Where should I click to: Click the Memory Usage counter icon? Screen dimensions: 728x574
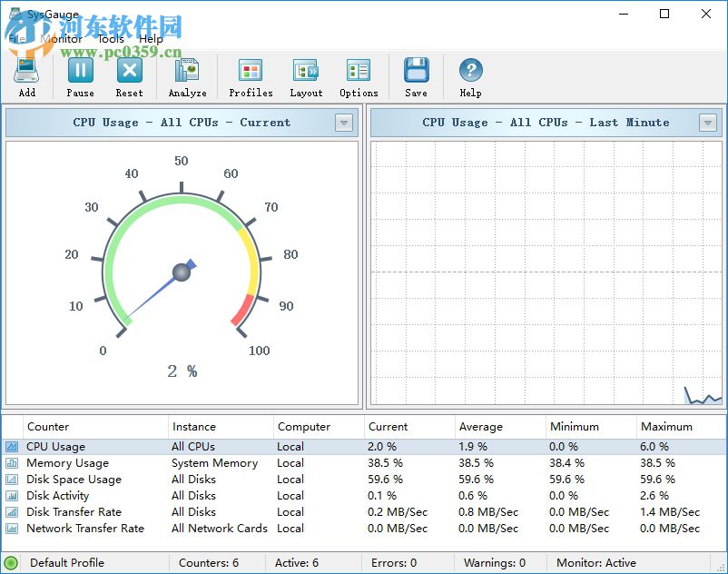click(x=12, y=462)
